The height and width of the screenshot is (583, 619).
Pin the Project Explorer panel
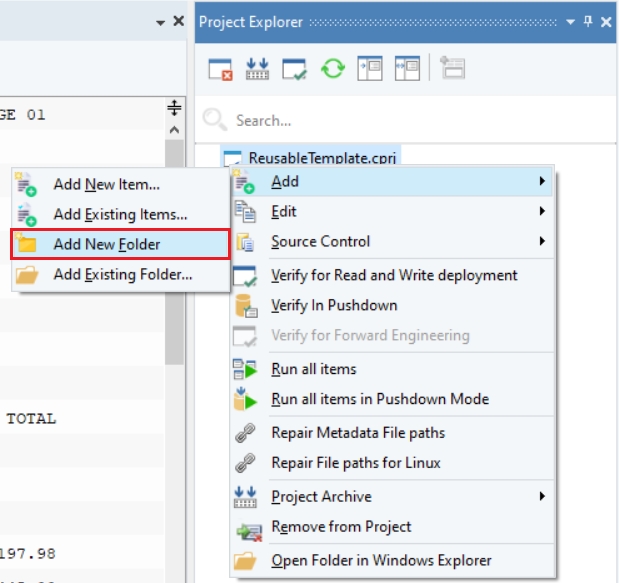[x=589, y=21]
